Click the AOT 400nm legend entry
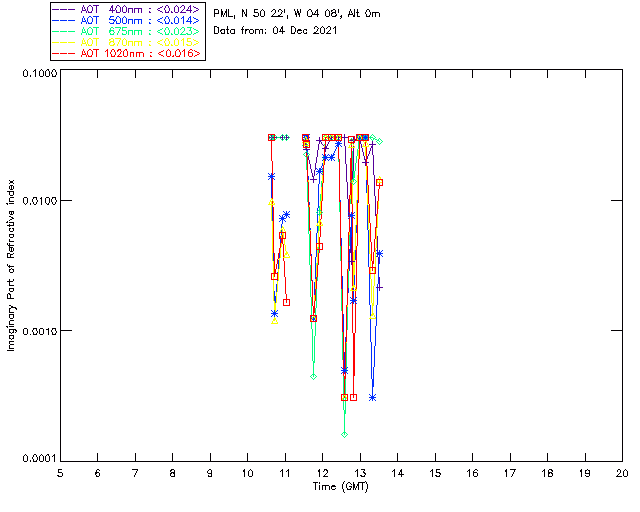 (x=127, y=9)
